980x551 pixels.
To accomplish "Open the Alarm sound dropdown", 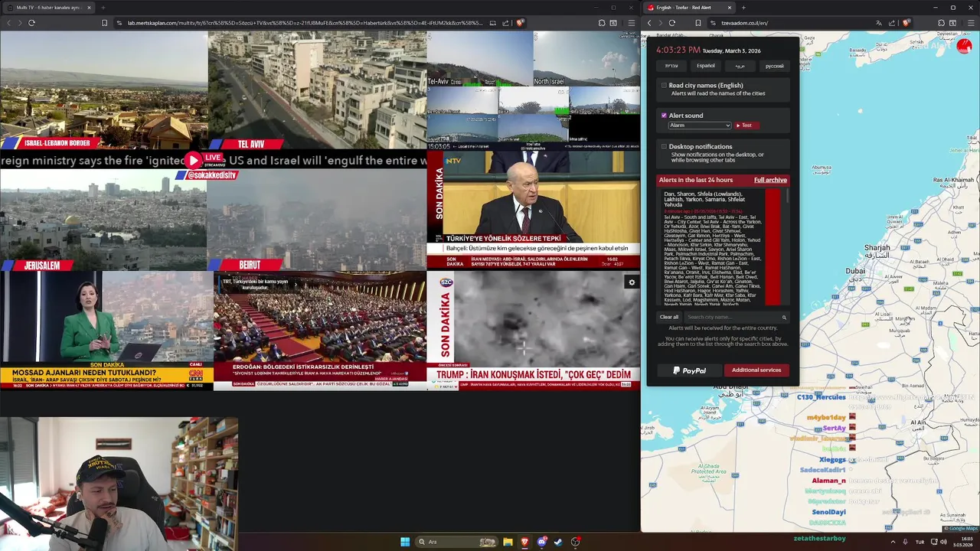I will click(700, 126).
